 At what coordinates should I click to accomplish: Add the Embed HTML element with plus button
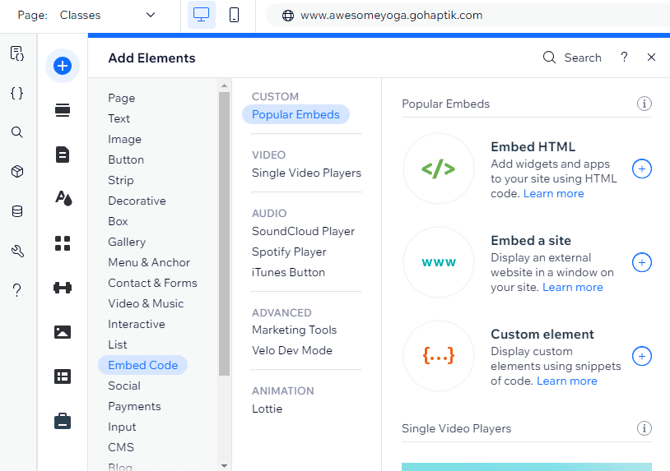[x=642, y=169]
